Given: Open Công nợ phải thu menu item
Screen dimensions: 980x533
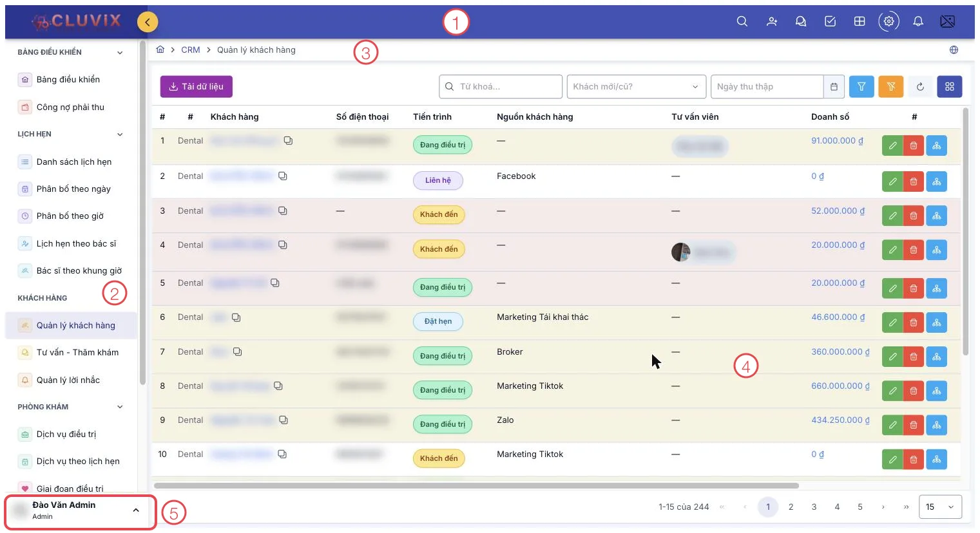Looking at the screenshot, I should 71,108.
